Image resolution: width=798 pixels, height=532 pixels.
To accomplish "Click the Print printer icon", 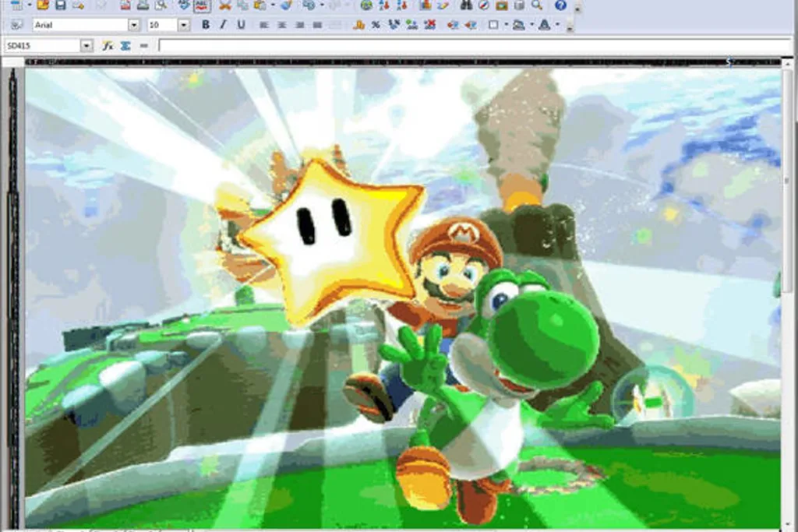I will point(143,5).
